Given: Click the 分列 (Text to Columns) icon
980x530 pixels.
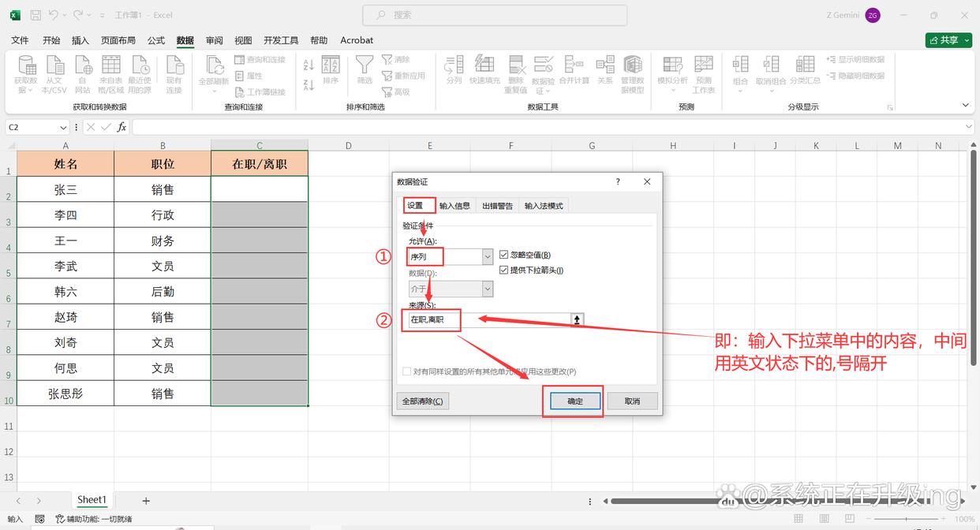Looking at the screenshot, I should point(454,65).
